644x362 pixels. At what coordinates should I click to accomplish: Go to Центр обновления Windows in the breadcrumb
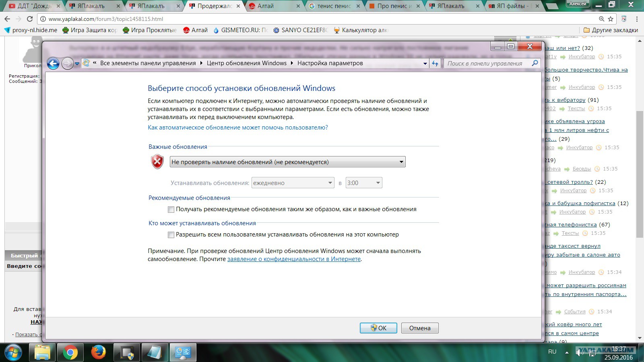click(247, 63)
